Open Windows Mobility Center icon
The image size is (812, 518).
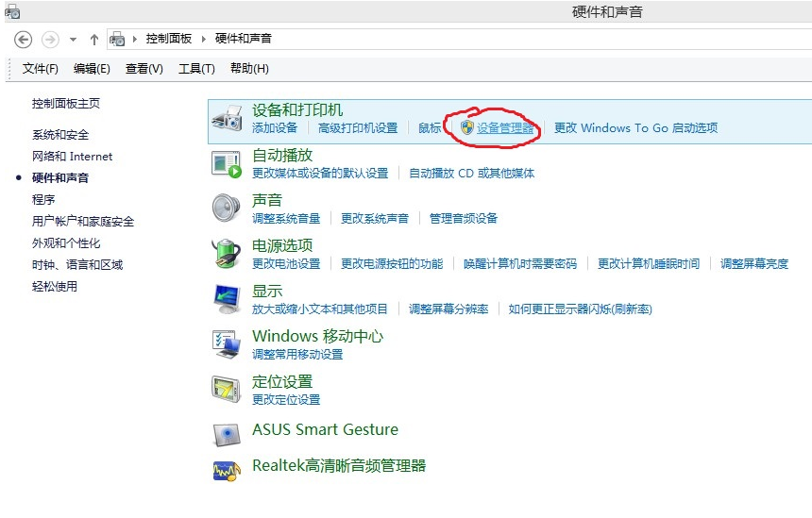227,344
